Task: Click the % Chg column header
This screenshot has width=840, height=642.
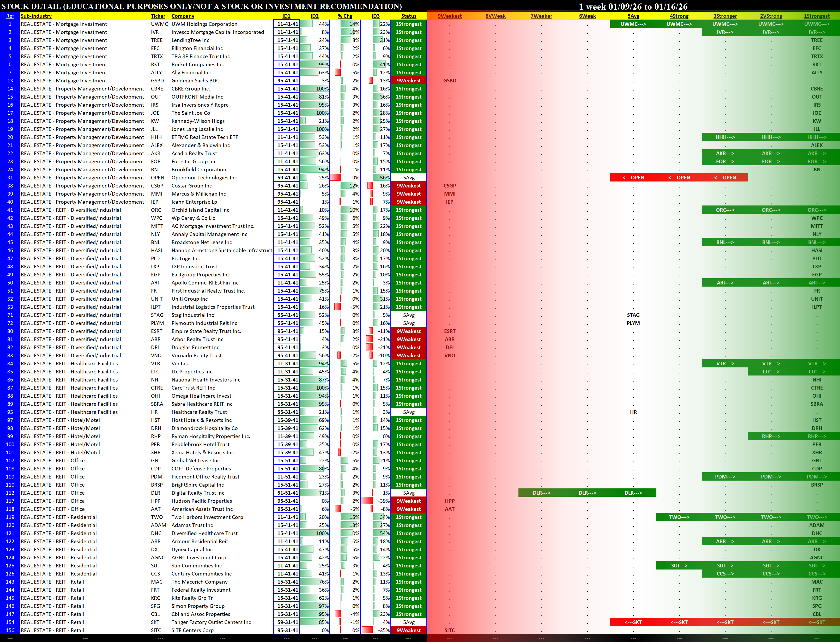Action: [x=345, y=16]
